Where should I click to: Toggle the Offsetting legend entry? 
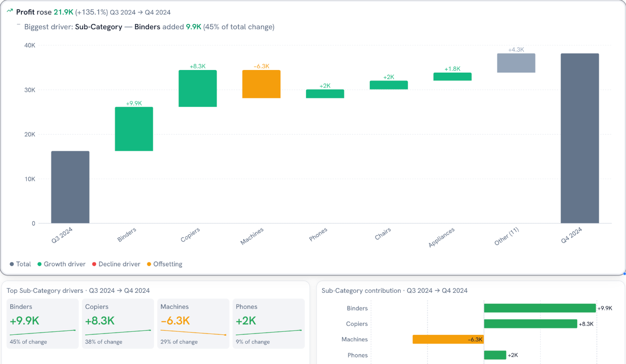[165, 264]
